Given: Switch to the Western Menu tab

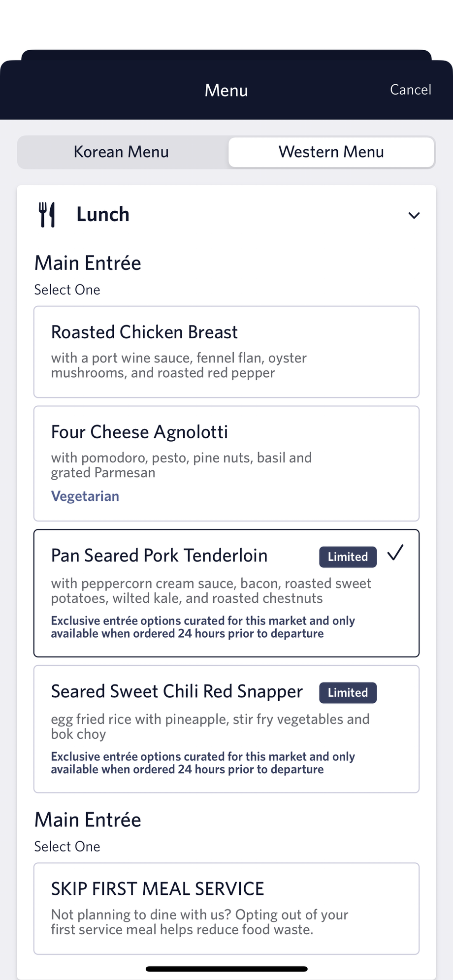Looking at the screenshot, I should [331, 152].
